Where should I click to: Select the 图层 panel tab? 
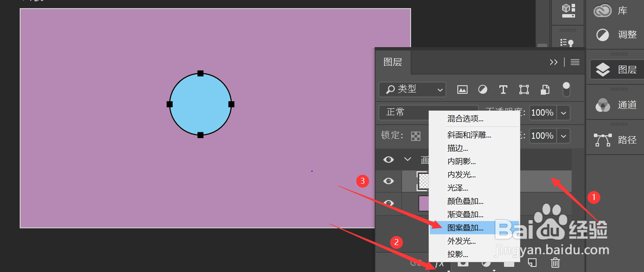393,62
